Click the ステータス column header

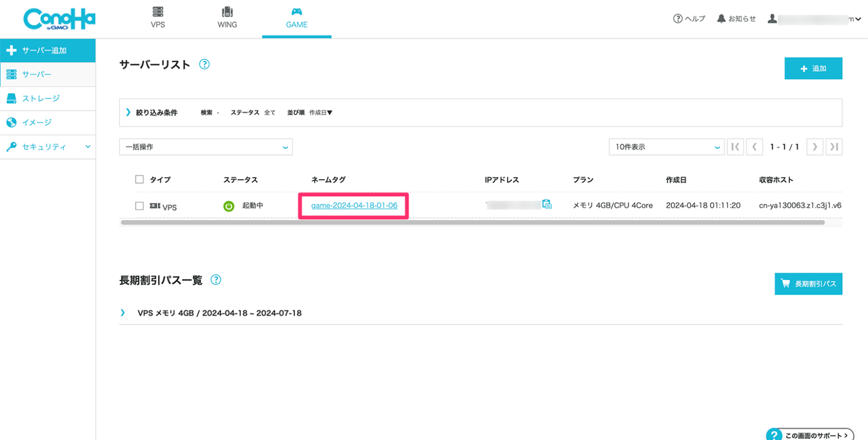(x=240, y=180)
